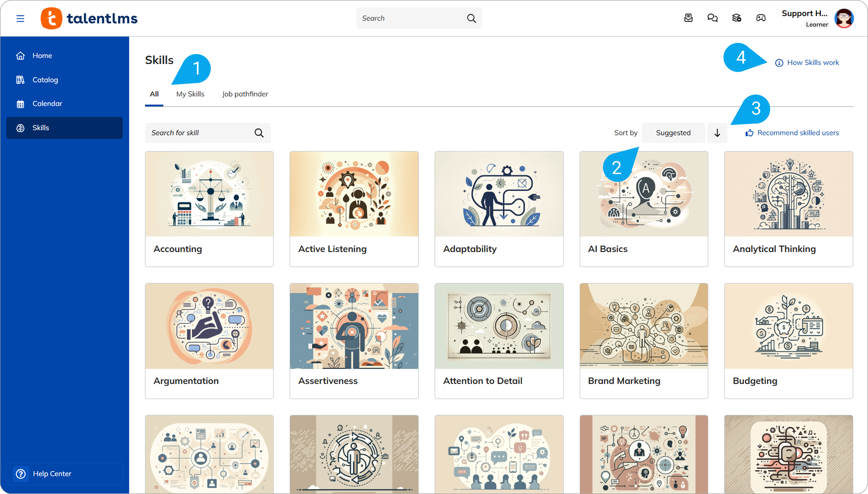Select the All skills tab
Screen dimensions: 868x494
[x=154, y=94]
